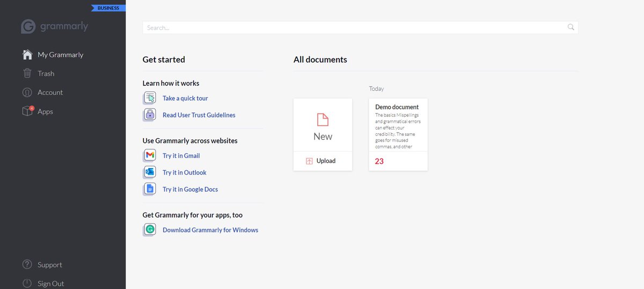Click the home icon beside My Grammarly

coord(27,55)
